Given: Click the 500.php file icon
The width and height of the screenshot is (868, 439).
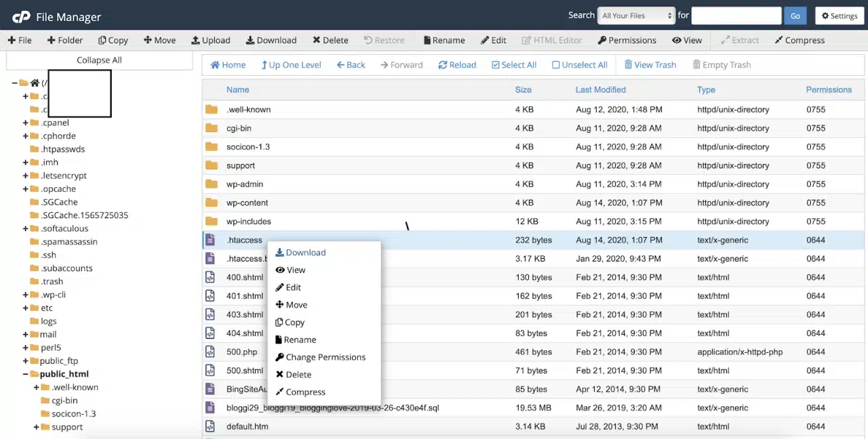Looking at the screenshot, I should (210, 352).
